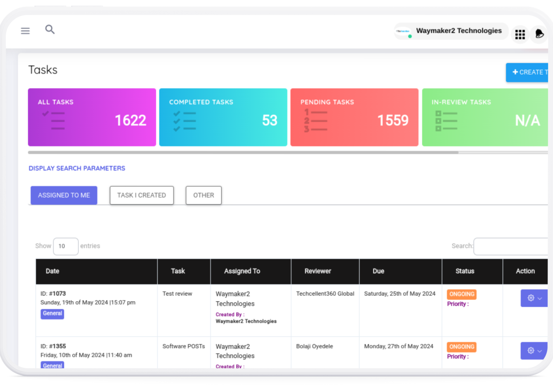Click the search magnifier icon

(50, 30)
